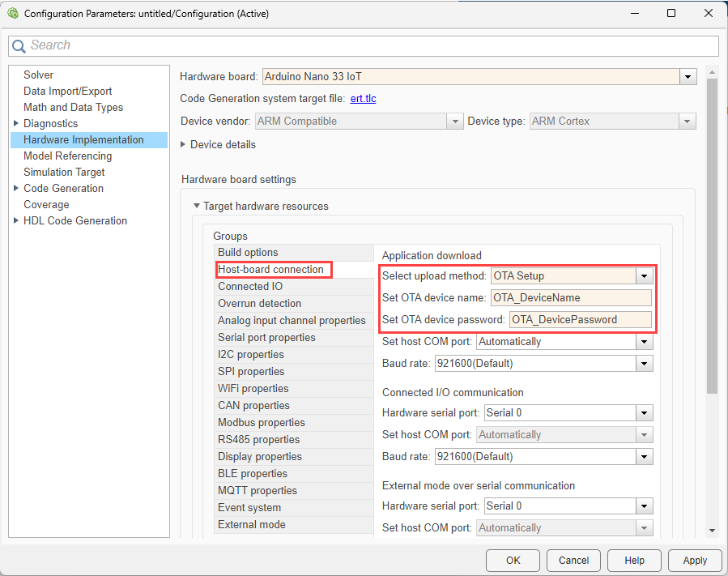Select the Coverage pane
The image size is (728, 576).
pos(46,204)
